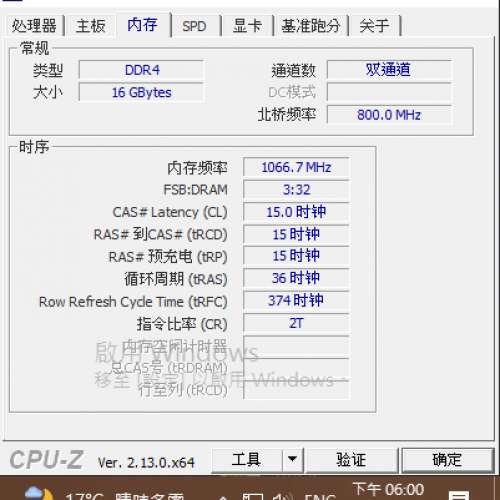Viewport: 500px width, 500px height.
Task: Open the 基准跑分 tab
Action: (x=311, y=26)
